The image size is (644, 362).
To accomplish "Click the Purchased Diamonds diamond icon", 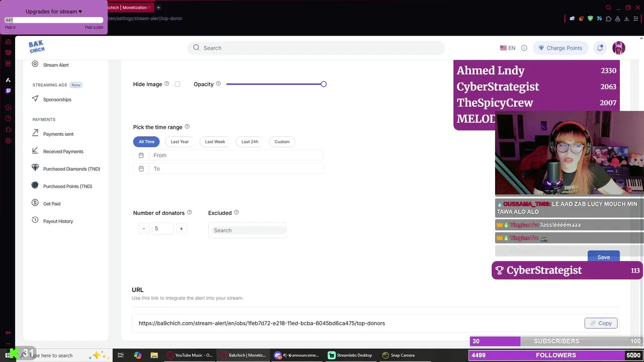I will [35, 167].
